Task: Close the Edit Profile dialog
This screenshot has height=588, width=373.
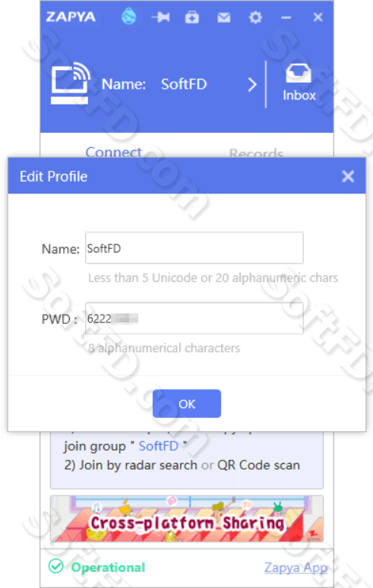Action: (x=348, y=176)
